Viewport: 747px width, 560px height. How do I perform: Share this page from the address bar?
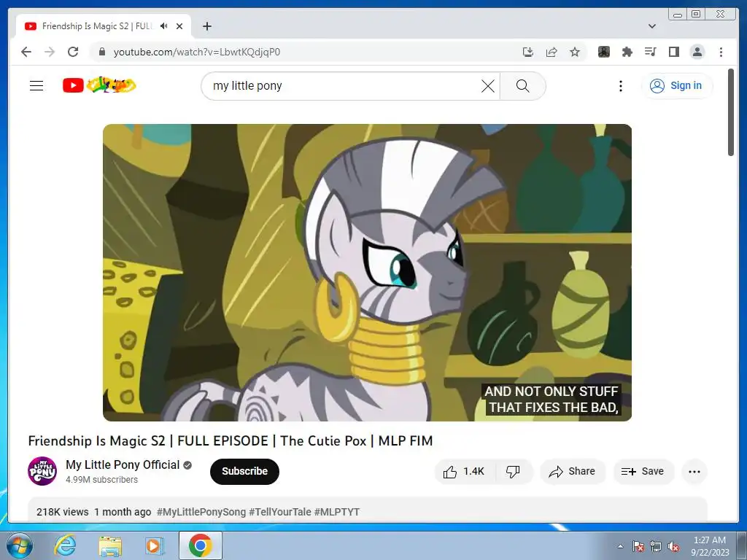[551, 52]
